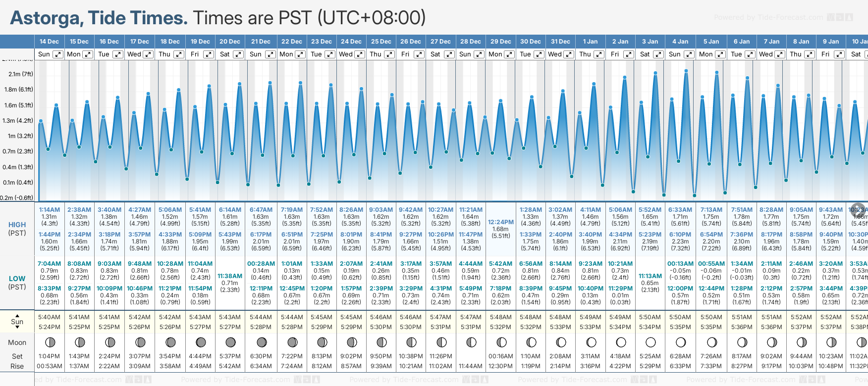Click the moon phase icon for 14 Dec
This screenshot has height=386, width=868.
[50, 342]
